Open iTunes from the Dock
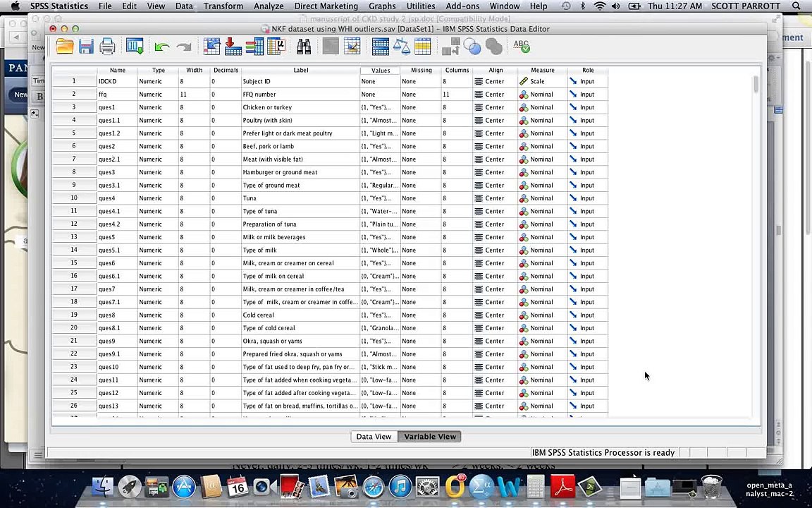Image resolution: width=812 pixels, height=508 pixels. coord(400,488)
